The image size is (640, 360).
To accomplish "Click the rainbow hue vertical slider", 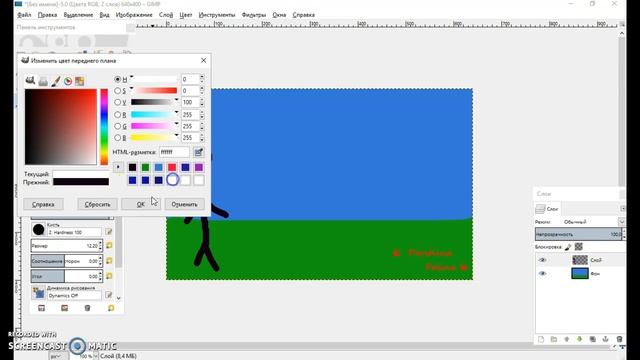I will (104, 127).
